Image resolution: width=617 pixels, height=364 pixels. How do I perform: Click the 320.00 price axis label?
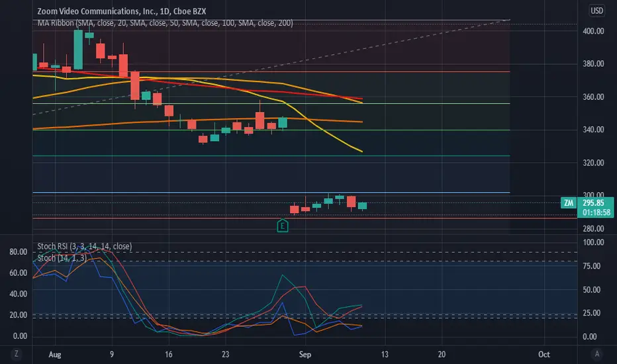(593, 163)
